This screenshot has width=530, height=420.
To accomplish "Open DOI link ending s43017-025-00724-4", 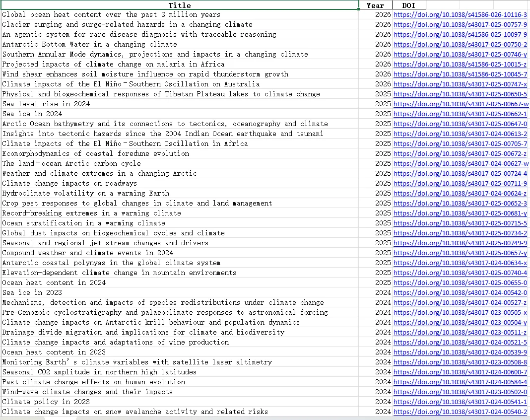I will pos(460,173).
